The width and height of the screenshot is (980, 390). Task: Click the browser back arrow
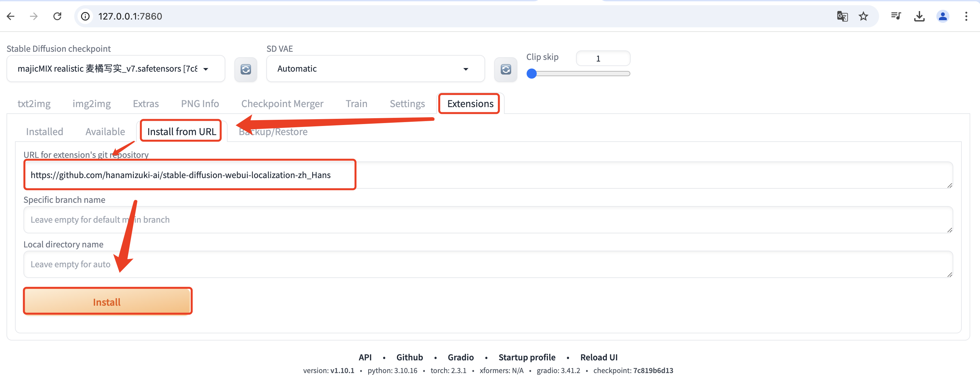[x=11, y=16]
